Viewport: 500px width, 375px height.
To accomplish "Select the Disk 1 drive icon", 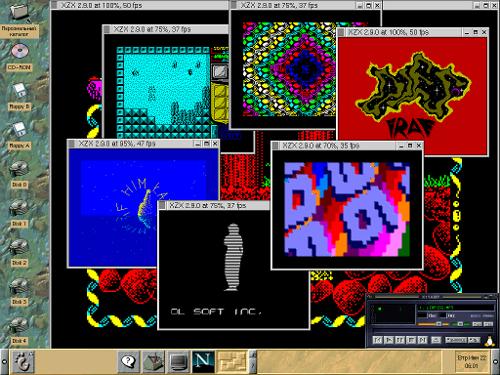I will pos(19,208).
